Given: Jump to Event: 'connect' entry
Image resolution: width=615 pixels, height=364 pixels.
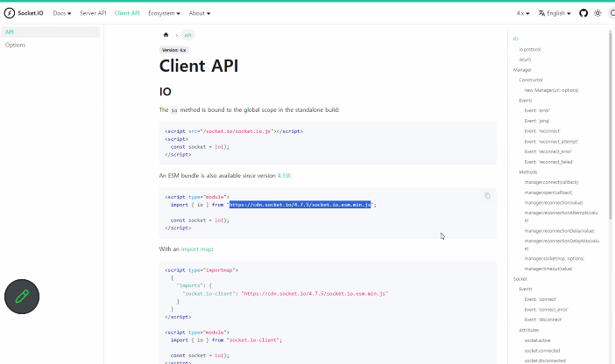Looking at the screenshot, I should (x=540, y=299).
